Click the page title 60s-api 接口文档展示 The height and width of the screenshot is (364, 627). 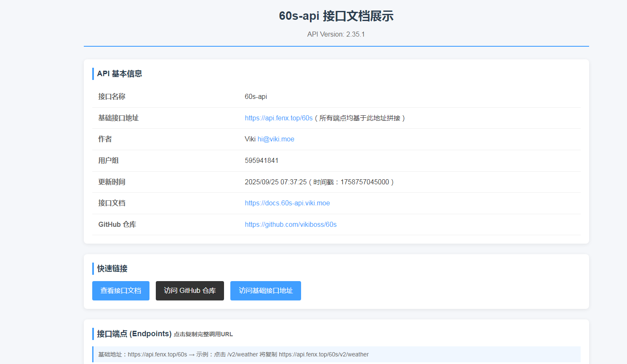(x=336, y=16)
